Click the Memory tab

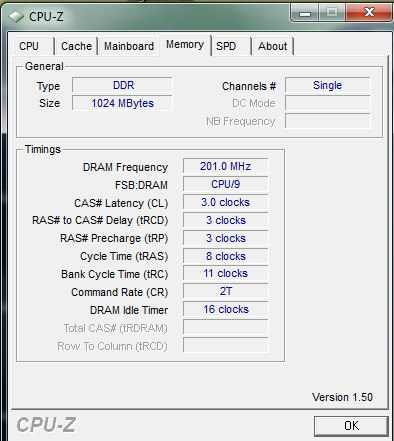(x=185, y=45)
